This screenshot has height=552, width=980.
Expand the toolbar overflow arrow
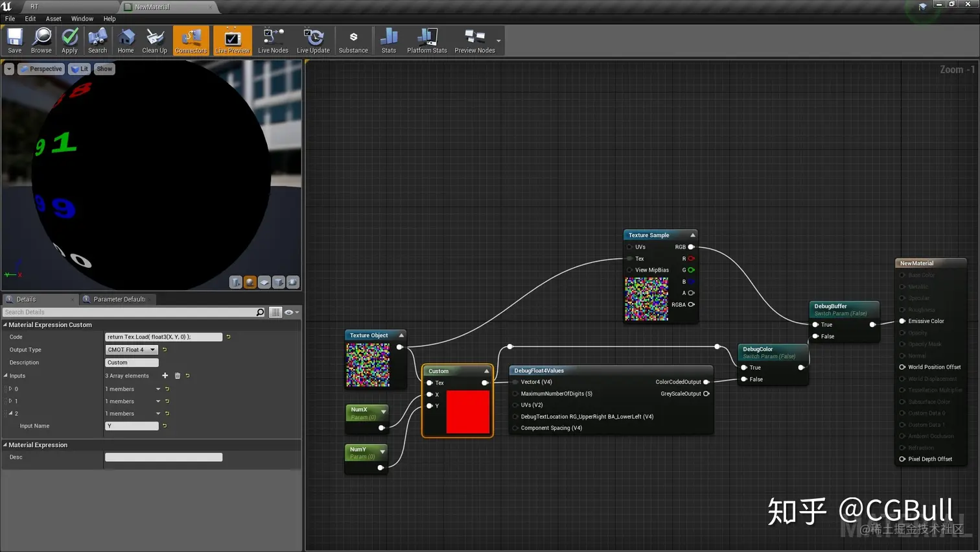[498, 41]
